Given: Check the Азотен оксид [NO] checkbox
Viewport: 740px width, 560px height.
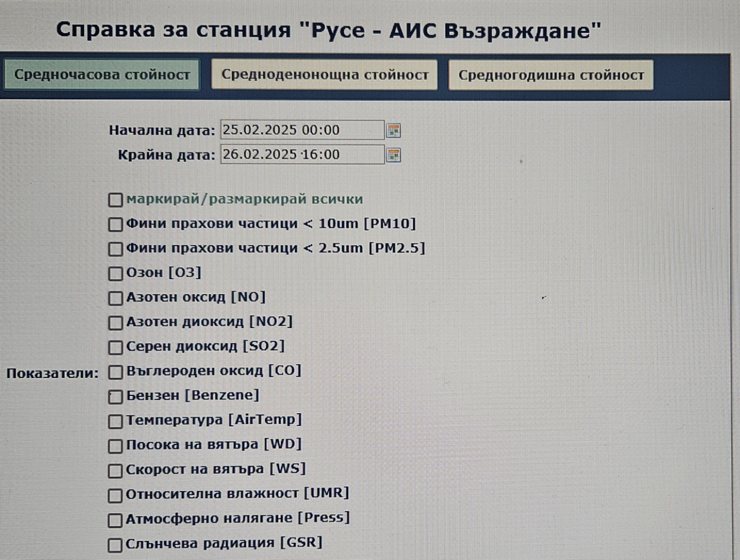Looking at the screenshot, I should tap(116, 298).
